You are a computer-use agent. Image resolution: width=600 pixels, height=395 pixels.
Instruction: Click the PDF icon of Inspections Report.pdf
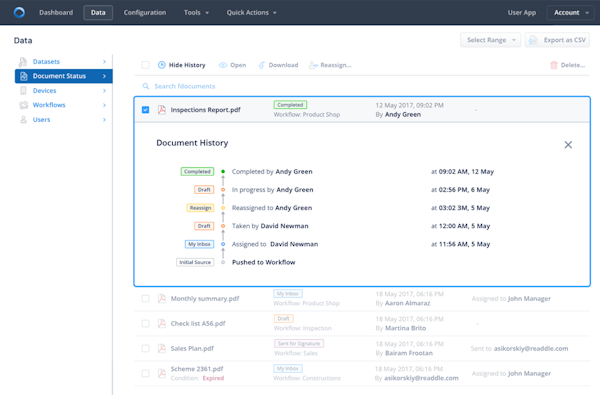pos(162,110)
